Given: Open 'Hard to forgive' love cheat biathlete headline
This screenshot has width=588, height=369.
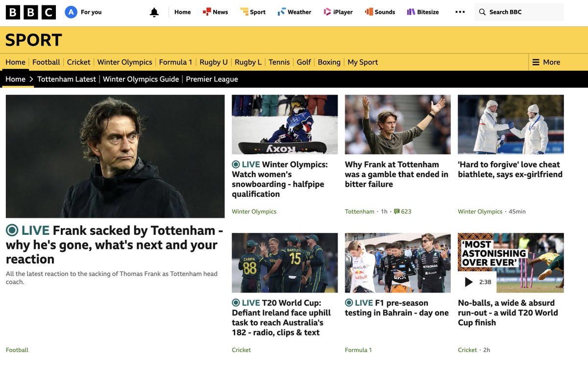Looking at the screenshot, I should 510,170.
